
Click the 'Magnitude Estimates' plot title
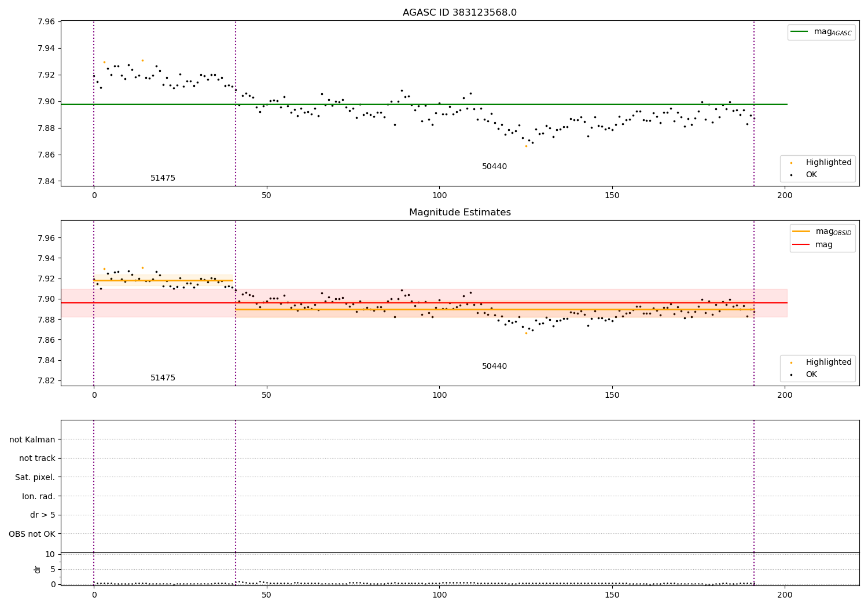(459, 213)
